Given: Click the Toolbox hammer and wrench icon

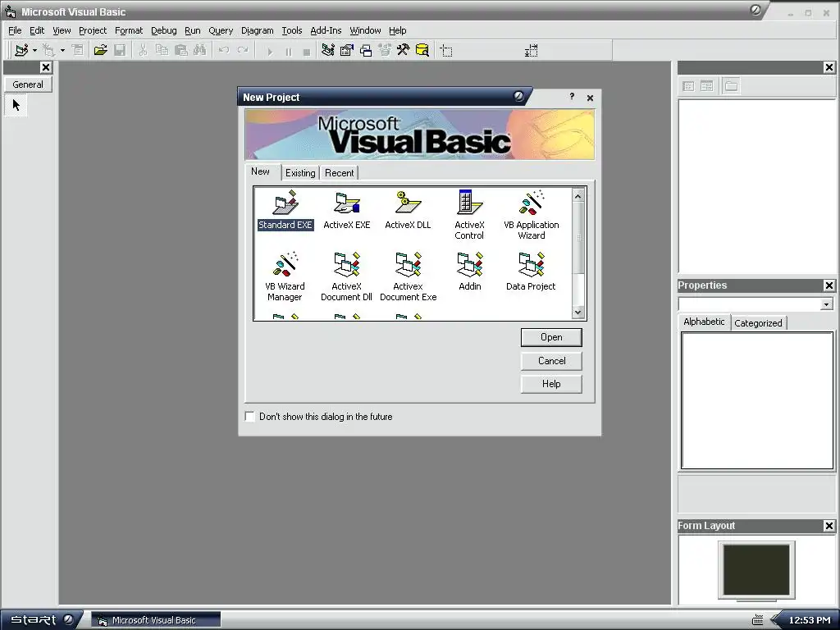Looking at the screenshot, I should (403, 50).
